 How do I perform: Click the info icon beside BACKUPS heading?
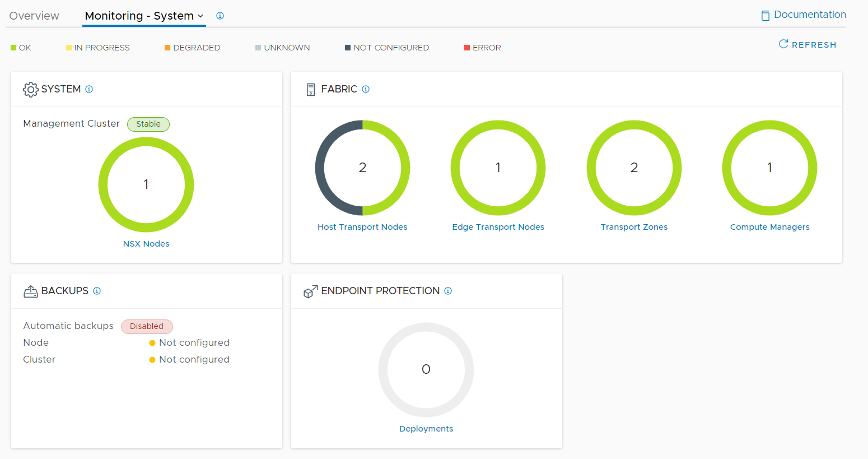(x=97, y=291)
